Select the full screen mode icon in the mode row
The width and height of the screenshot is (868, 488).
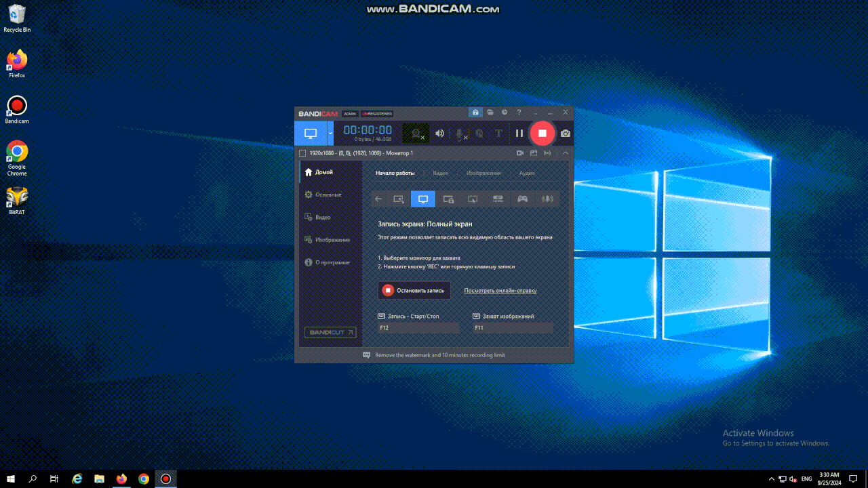(423, 199)
